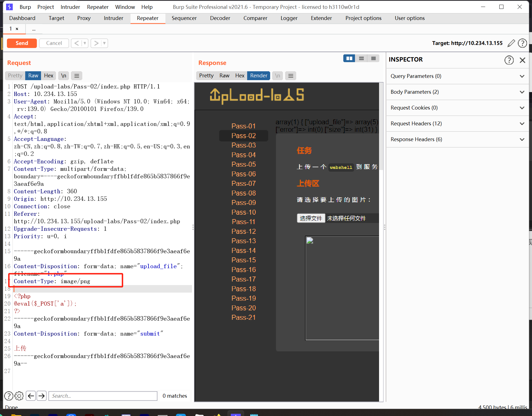Click response hamburger actions menu icon
The image size is (532, 416).
pyautogui.click(x=291, y=76)
